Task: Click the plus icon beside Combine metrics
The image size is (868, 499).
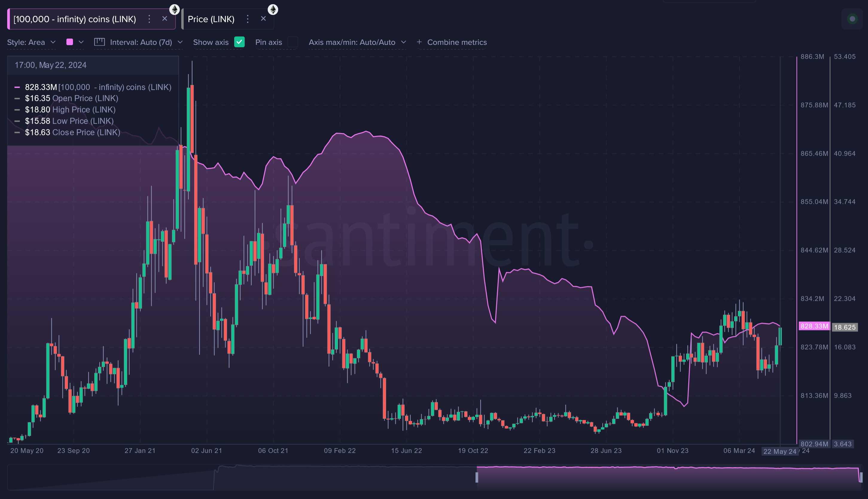Action: point(419,42)
